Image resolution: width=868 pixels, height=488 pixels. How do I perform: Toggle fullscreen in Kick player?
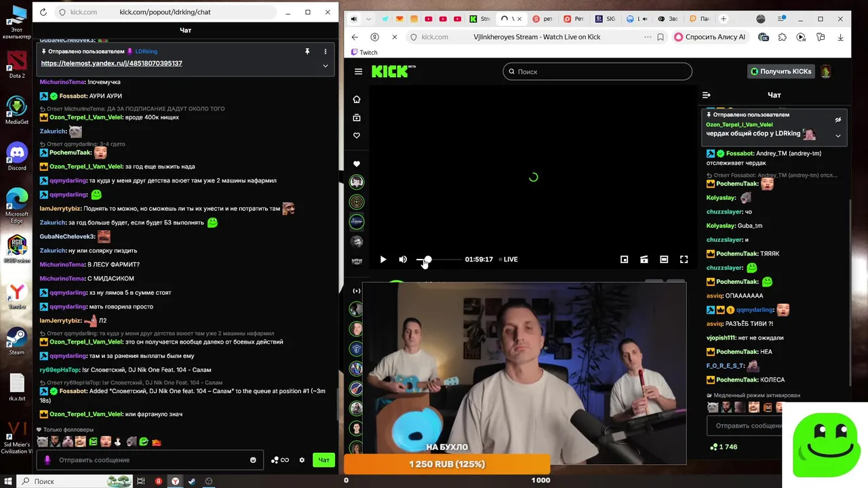pos(684,260)
